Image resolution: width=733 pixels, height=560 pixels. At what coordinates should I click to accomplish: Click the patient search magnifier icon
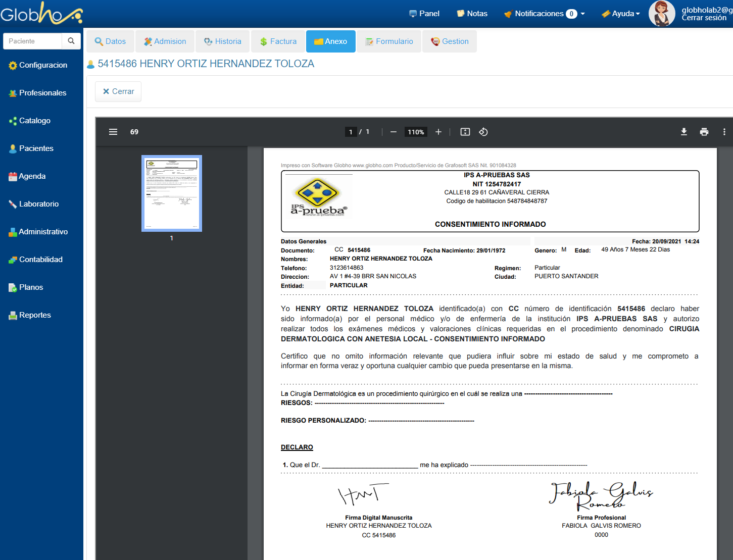click(x=71, y=41)
